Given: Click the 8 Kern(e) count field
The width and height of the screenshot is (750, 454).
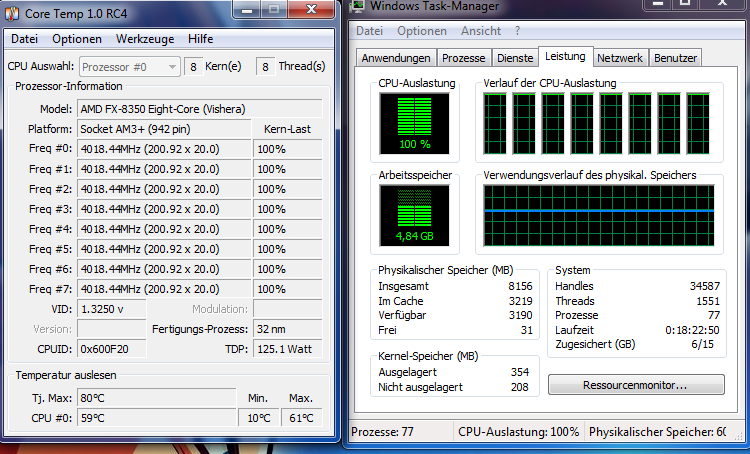Looking at the screenshot, I should (194, 67).
